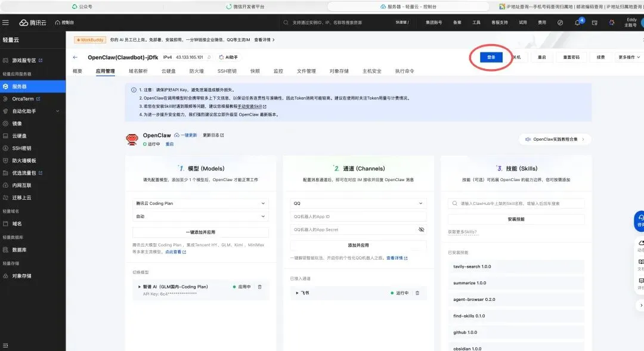
Task: Switch to the SSH密钥 tab
Action: point(227,71)
